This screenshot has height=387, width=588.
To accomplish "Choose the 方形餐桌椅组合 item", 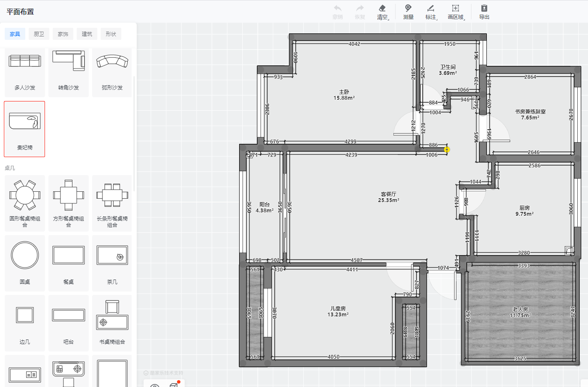I will tap(69, 203).
